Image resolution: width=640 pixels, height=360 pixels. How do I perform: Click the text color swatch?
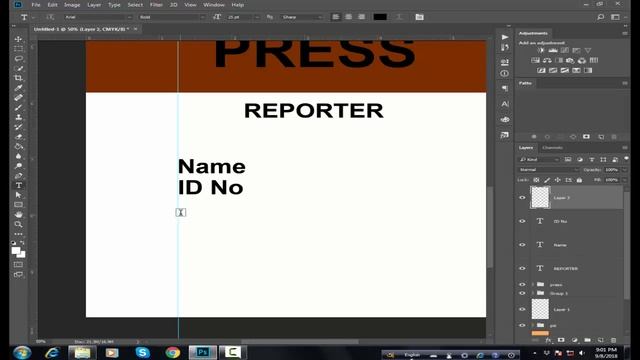(x=380, y=17)
